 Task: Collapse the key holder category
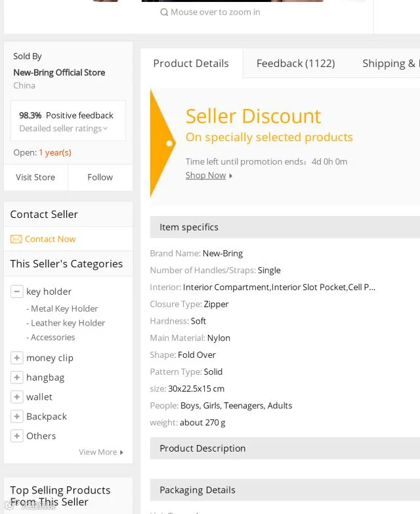[x=16, y=291]
